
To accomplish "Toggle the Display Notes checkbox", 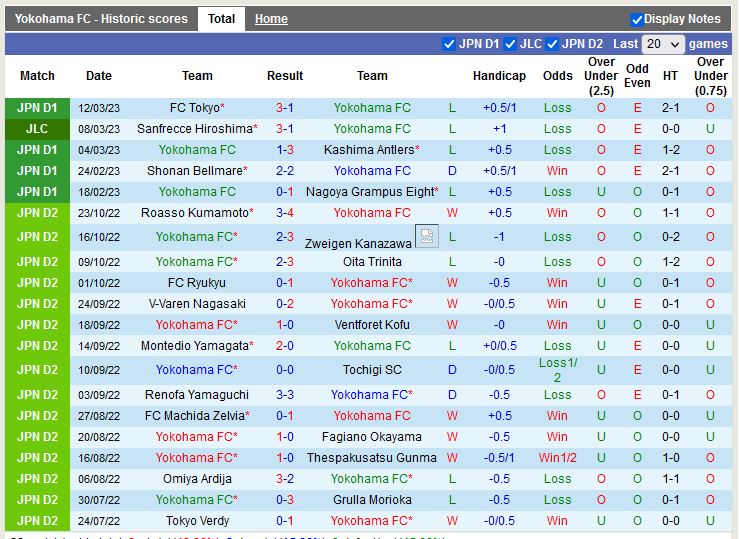I will pos(637,19).
